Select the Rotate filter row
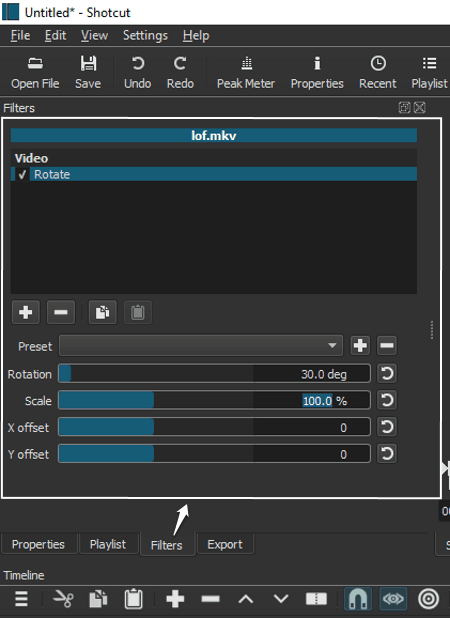Image resolution: width=450 pixels, height=618 pixels. tap(214, 174)
